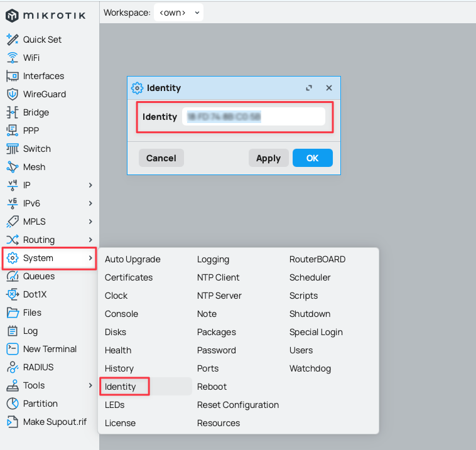Select Logging menu entry
Screen dimensions: 476x450
click(x=213, y=259)
